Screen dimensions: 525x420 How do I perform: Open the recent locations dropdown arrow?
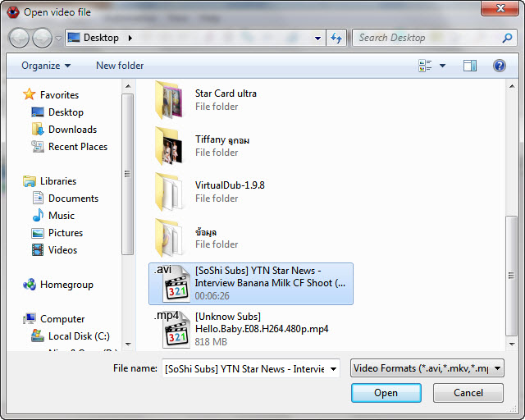(x=58, y=39)
